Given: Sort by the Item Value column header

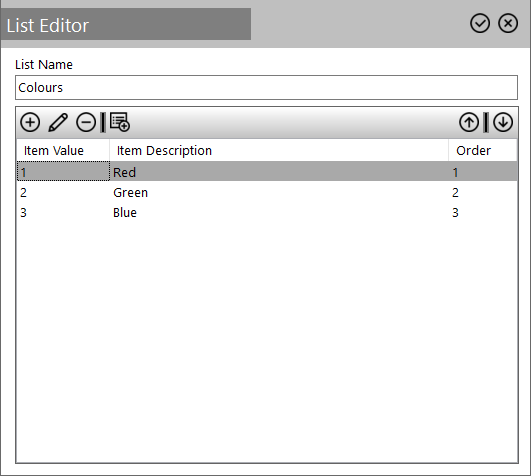Looking at the screenshot, I should click(x=63, y=150).
